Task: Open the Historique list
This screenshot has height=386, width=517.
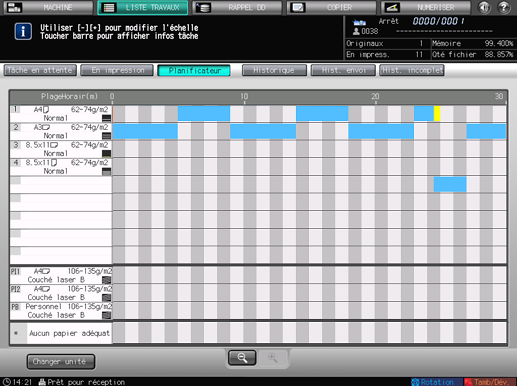Action: (274, 70)
